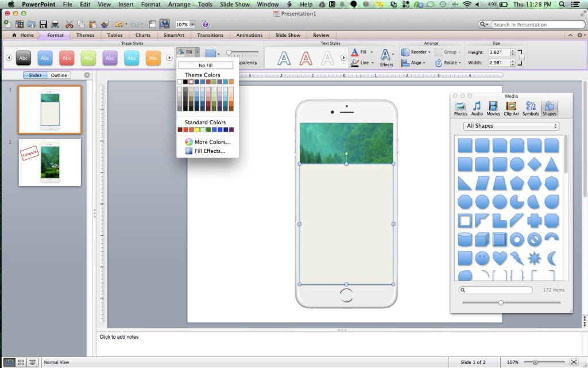Click the Copy icon in toolbar
The image size is (588, 368).
coord(81,24)
